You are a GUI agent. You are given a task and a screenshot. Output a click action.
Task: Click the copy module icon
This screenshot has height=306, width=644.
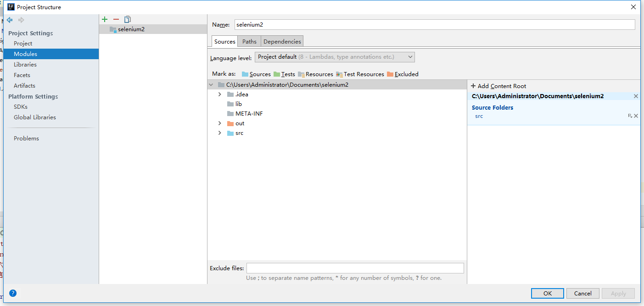pos(128,19)
